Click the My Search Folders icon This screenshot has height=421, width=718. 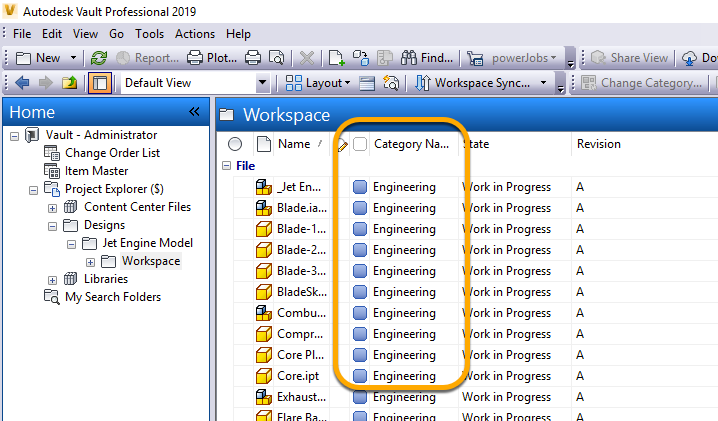point(52,297)
